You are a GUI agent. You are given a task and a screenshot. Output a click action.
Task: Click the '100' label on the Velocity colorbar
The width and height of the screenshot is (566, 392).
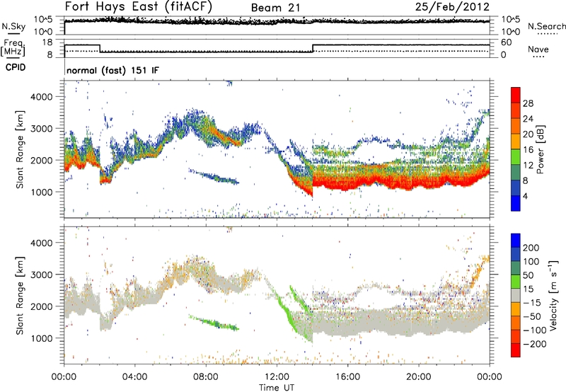click(x=531, y=262)
